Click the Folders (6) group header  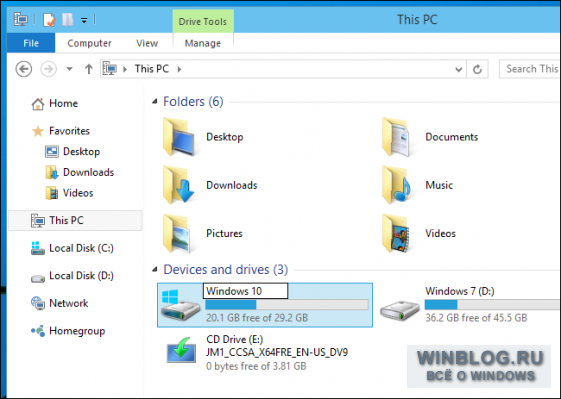coord(193,102)
